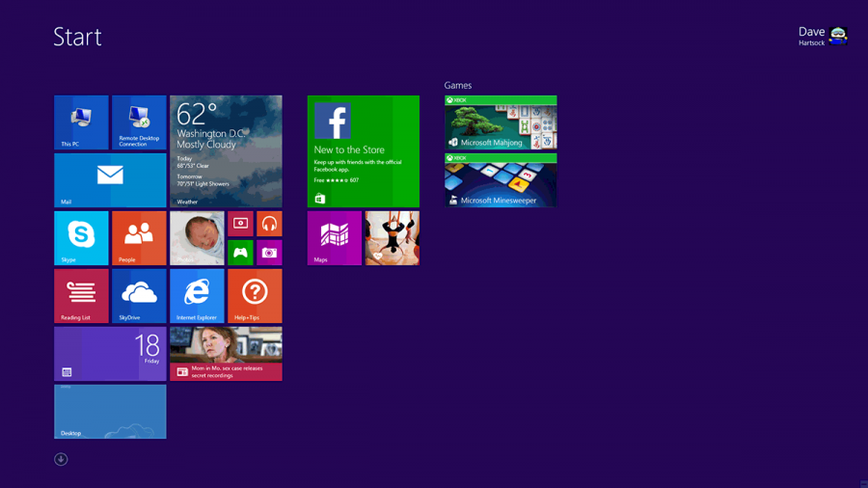
Task: Launch the Microsoft Minesweeper game tile
Action: coord(501,180)
